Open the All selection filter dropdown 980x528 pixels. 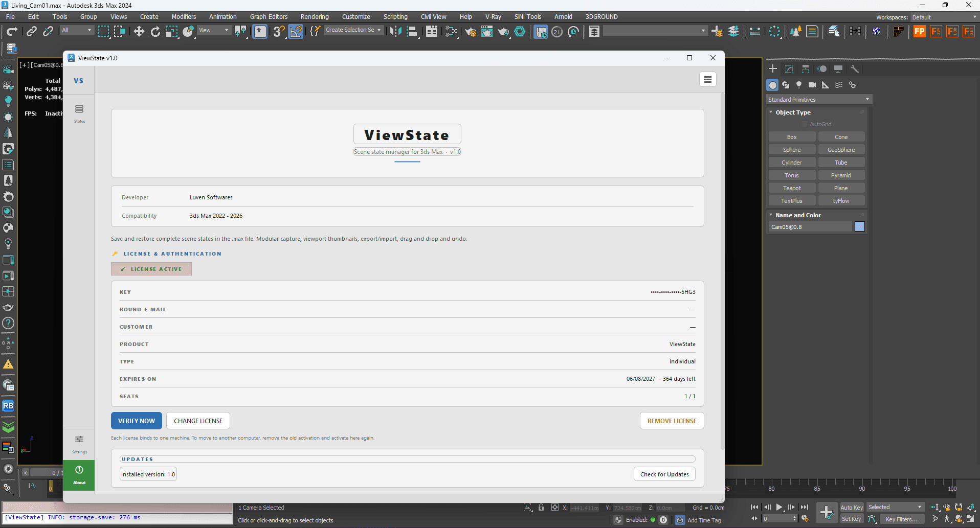pyautogui.click(x=77, y=30)
